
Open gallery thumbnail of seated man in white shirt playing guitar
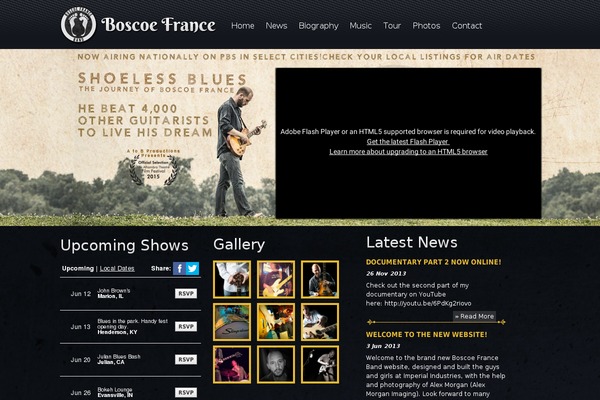(x=320, y=322)
